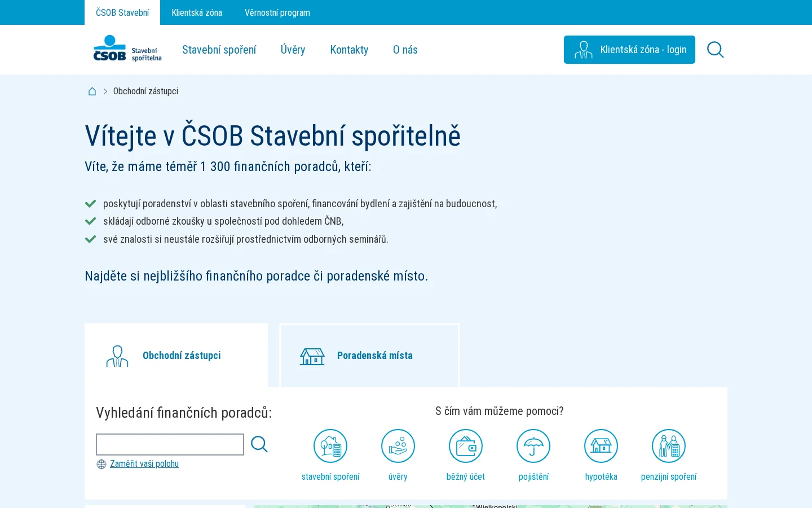The image size is (812, 508).
Task: Click the globe icon next to Zaměřit vaši polohu
Action: point(101,464)
